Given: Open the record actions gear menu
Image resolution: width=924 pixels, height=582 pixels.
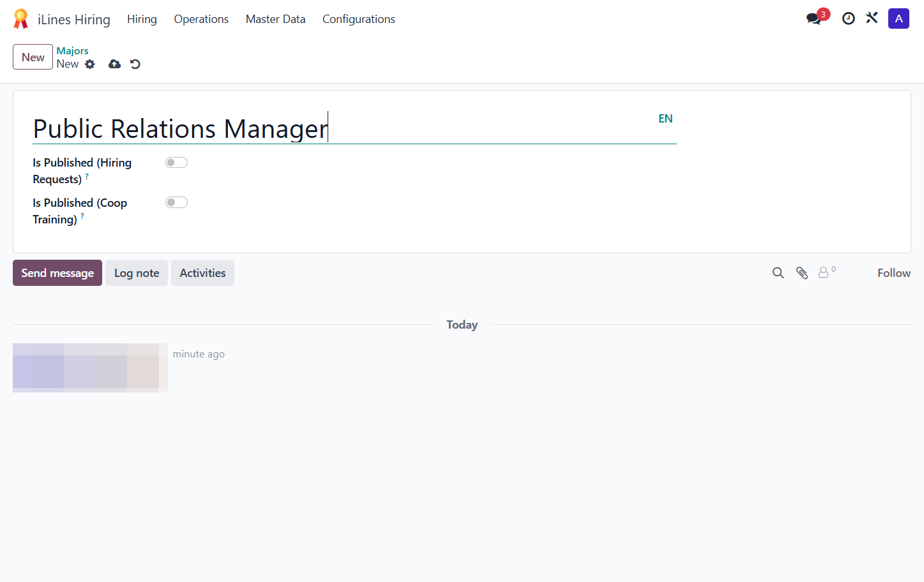Looking at the screenshot, I should [x=90, y=64].
